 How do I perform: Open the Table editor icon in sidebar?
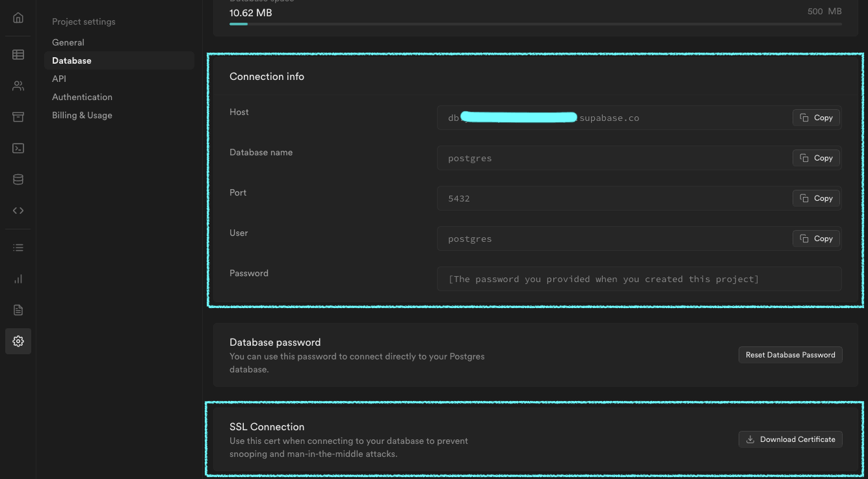18,55
